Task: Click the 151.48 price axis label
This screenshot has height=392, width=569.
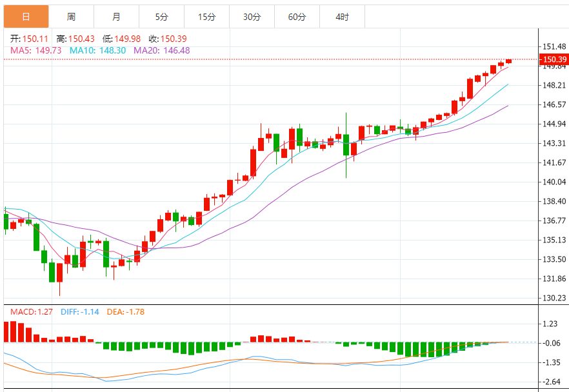Action: [x=554, y=46]
